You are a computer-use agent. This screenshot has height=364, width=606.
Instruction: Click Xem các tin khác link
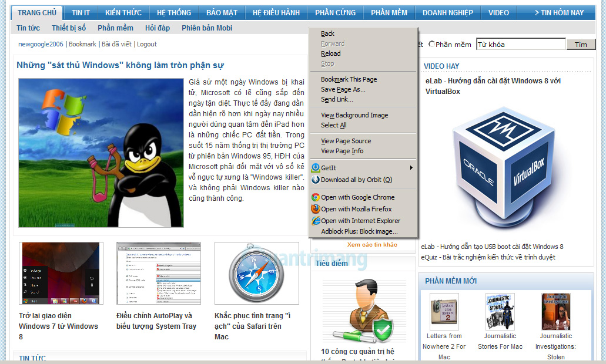point(372,244)
